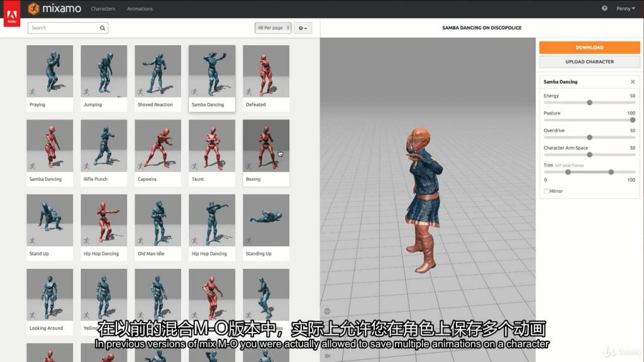Click the 'Old Man Idle' caption text
Screen dimensions: 644x362
(151, 254)
